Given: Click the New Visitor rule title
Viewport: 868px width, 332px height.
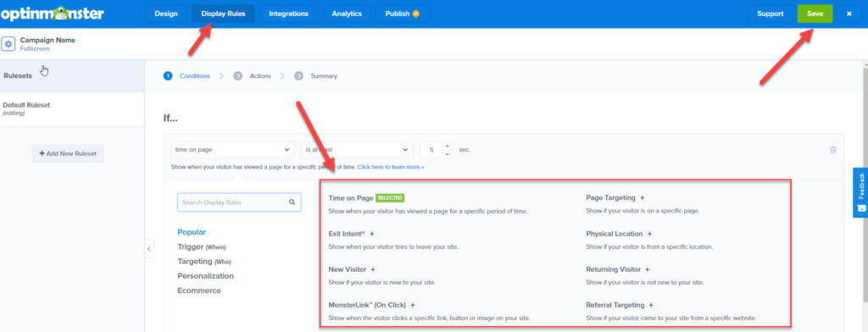Looking at the screenshot, I should click(x=347, y=269).
